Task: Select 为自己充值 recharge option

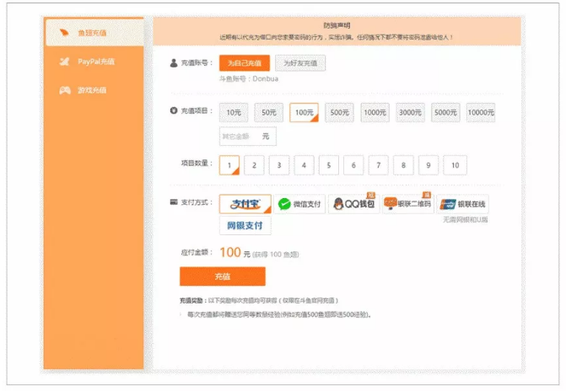Action: (x=244, y=63)
